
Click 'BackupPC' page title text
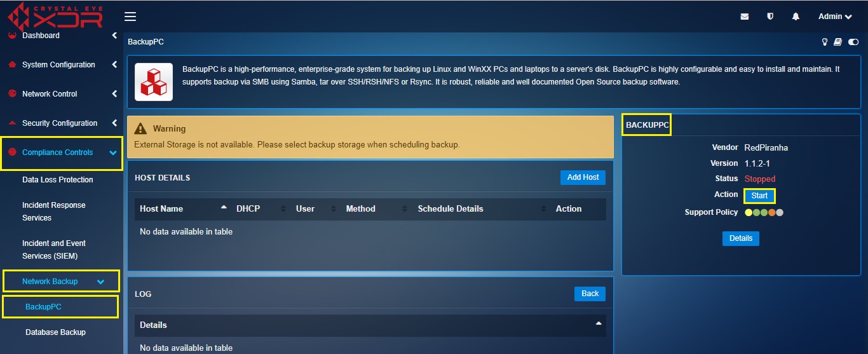click(146, 42)
